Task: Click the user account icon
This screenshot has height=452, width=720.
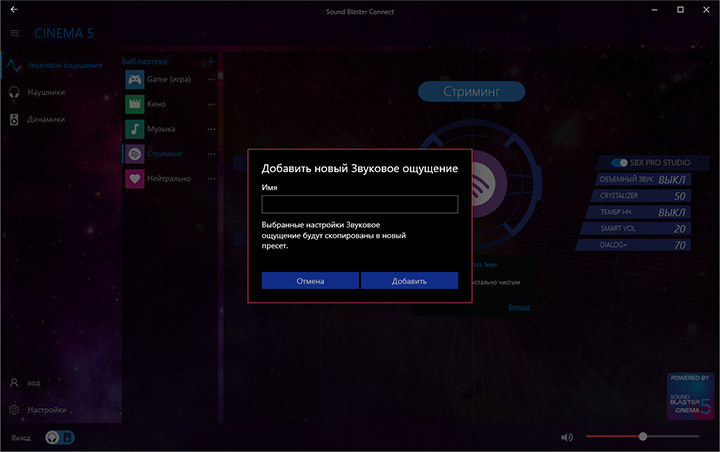Action: [x=14, y=383]
